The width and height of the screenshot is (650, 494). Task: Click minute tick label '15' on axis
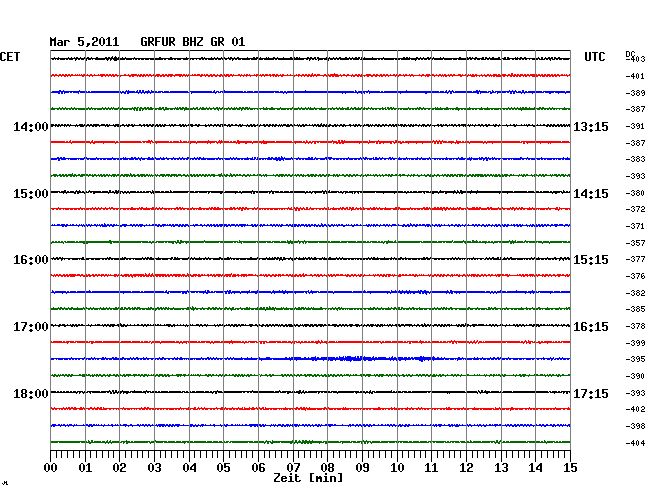(570, 467)
